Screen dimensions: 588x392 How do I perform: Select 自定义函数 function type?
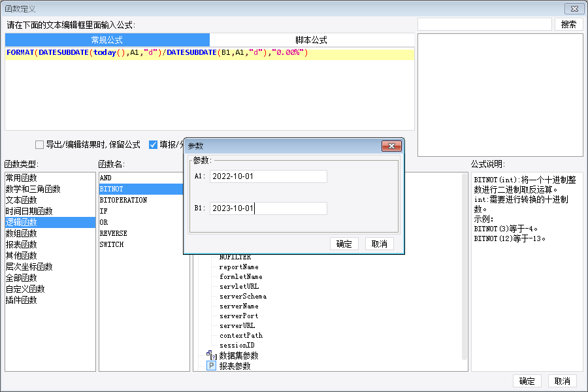50,289
